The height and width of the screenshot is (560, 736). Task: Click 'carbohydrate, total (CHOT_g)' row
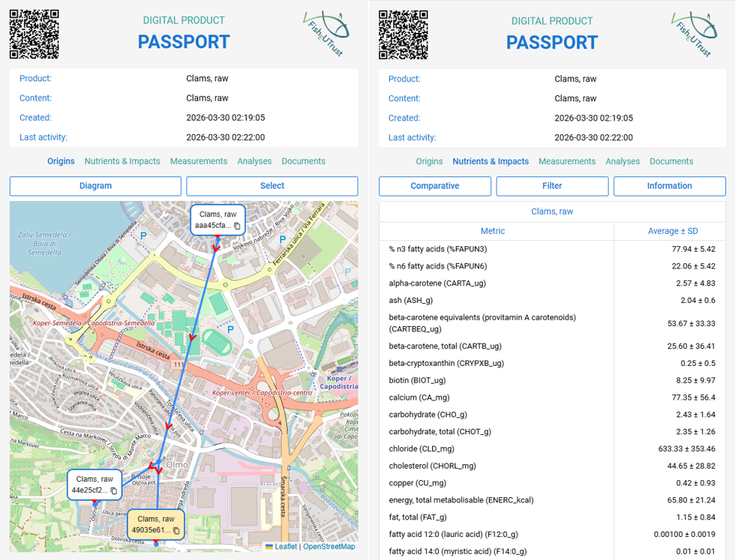tap(552, 431)
